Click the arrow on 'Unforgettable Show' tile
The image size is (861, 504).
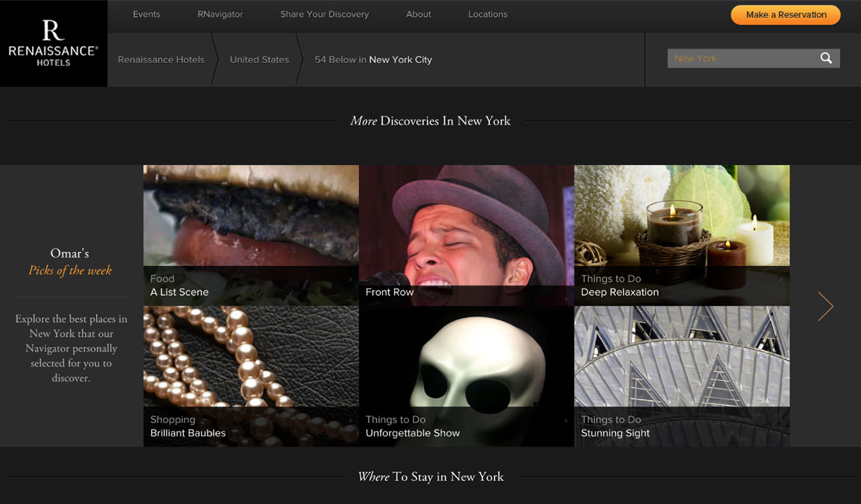coord(566,419)
